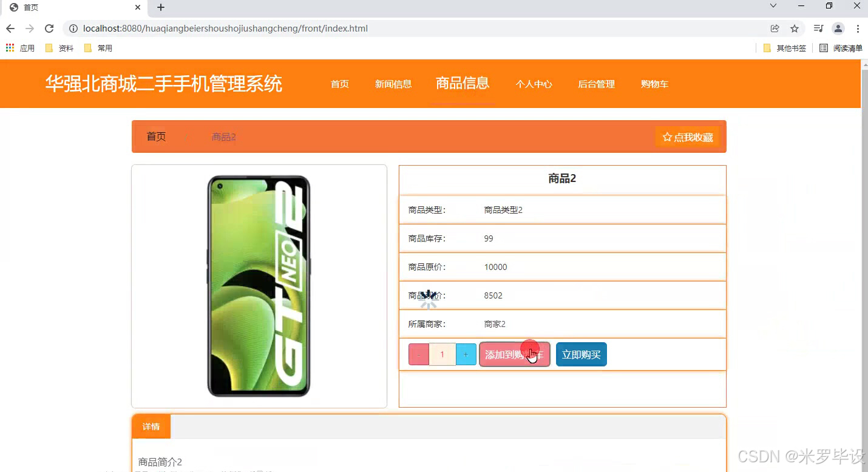868x472 pixels.
Task: Open the 阅读清单 reading list
Action: (x=841, y=48)
